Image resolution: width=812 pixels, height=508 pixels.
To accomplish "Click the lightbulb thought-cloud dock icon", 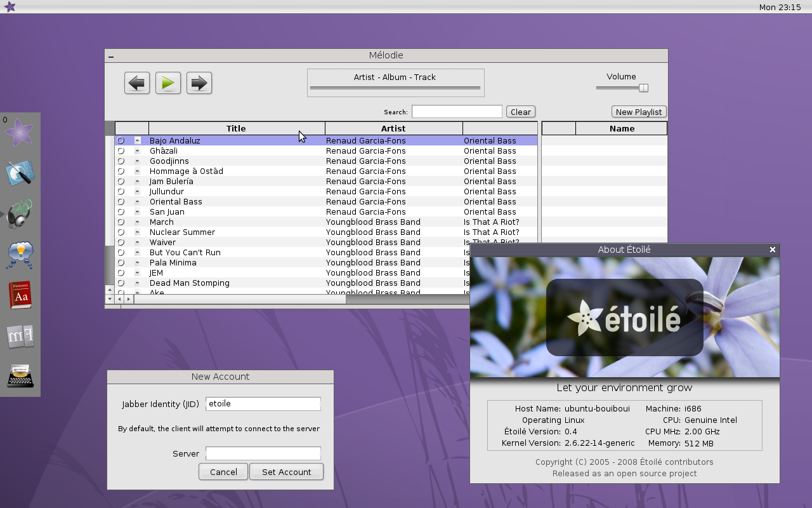I will click(20, 255).
